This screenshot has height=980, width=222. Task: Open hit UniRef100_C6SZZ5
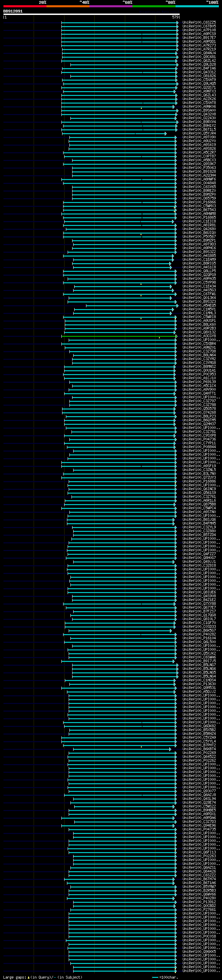pos(199,23)
